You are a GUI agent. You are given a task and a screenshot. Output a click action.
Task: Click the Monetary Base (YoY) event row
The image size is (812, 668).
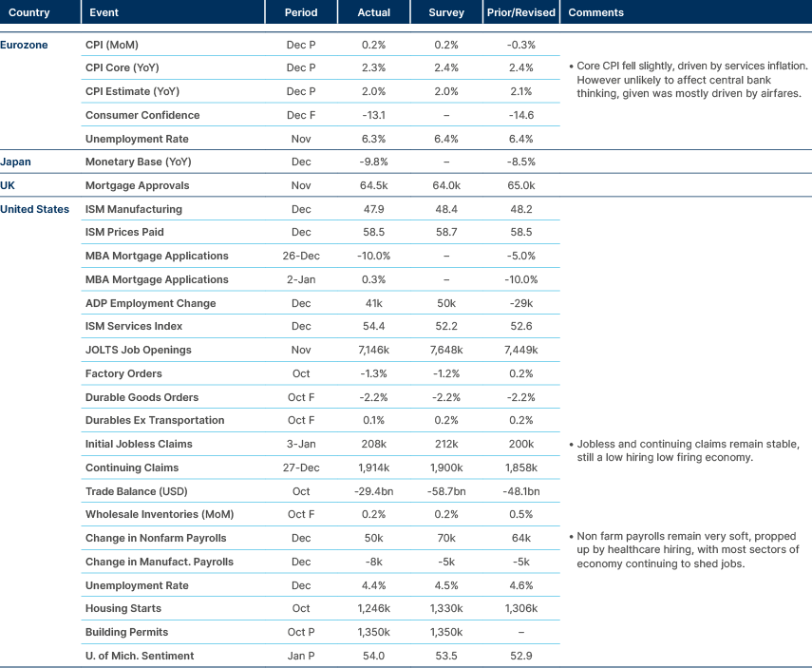pyautogui.click(x=140, y=162)
